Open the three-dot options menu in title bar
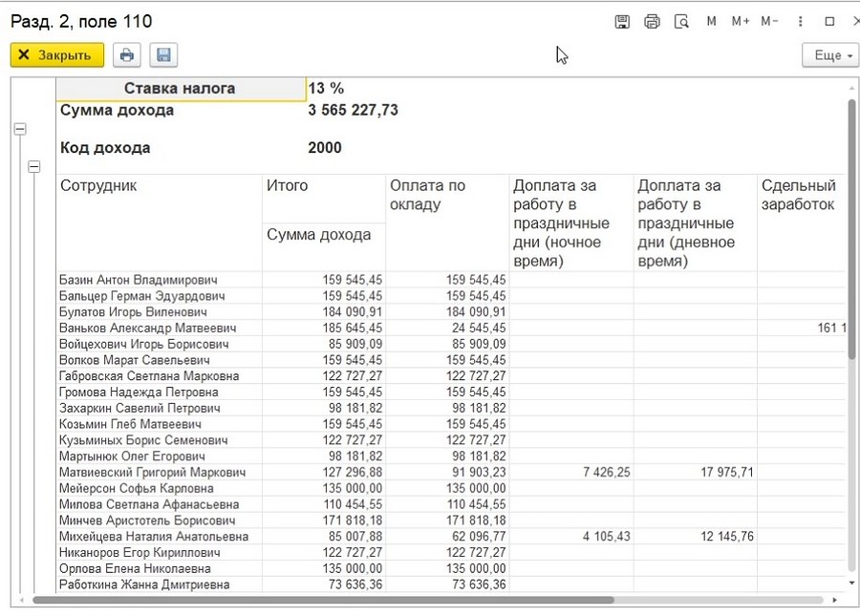Image resolution: width=860 pixels, height=616 pixels. [x=800, y=21]
